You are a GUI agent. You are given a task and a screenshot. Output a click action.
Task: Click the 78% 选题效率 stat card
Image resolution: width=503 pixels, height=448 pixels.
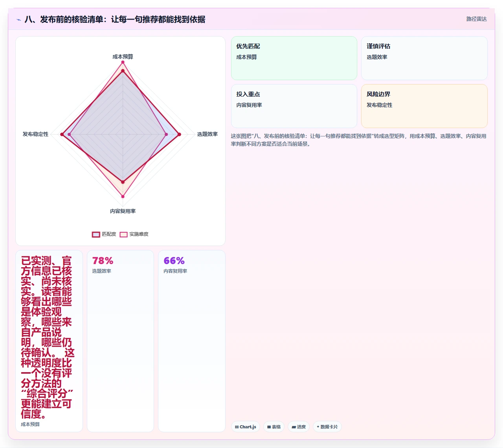pyautogui.click(x=120, y=341)
